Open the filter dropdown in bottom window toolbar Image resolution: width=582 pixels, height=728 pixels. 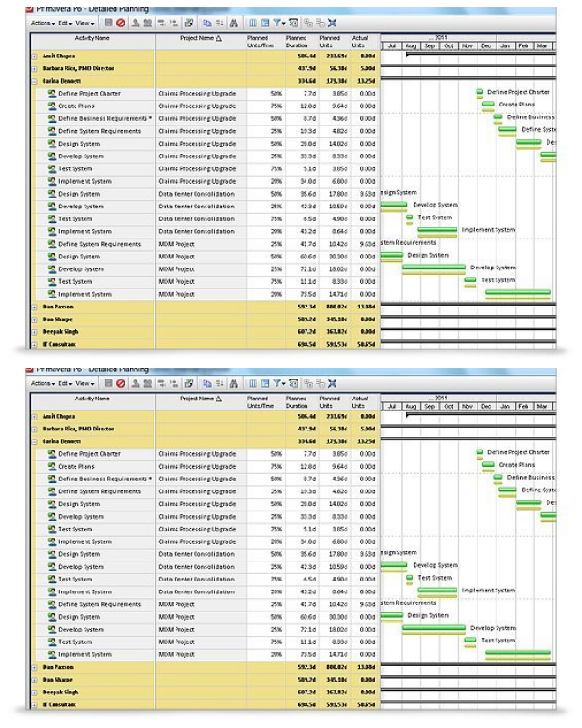click(279, 383)
